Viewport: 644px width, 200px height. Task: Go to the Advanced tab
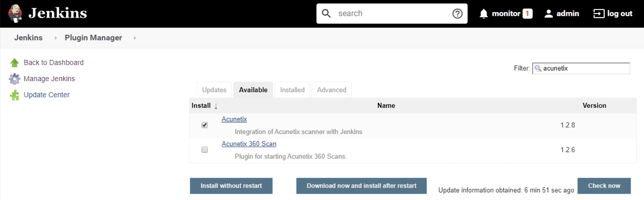(332, 90)
